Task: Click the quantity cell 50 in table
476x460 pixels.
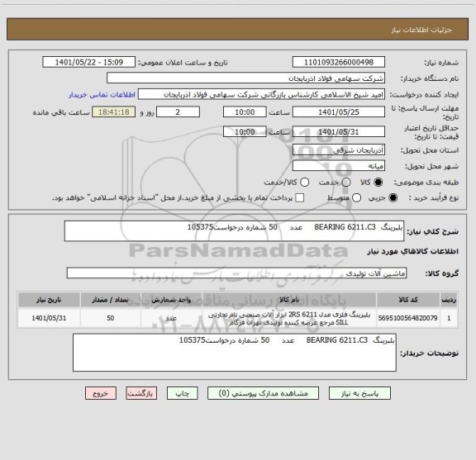Action: 111,318
